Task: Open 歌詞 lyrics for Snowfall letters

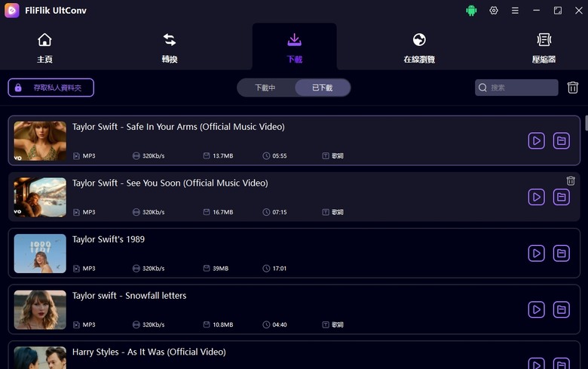Action: 333,324
